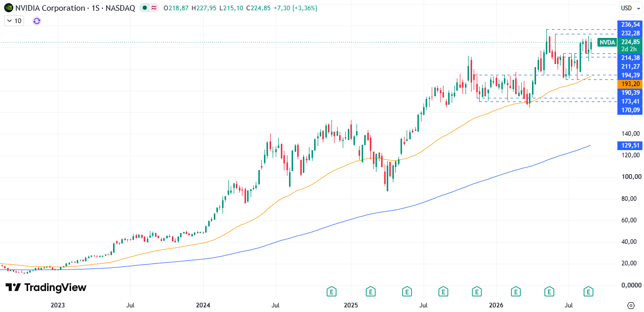Click the open value O218,87
The height and width of the screenshot is (312, 644).
point(176,8)
